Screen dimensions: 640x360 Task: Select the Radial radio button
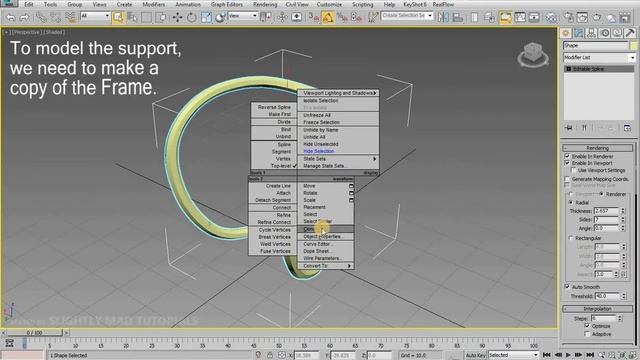coord(571,202)
